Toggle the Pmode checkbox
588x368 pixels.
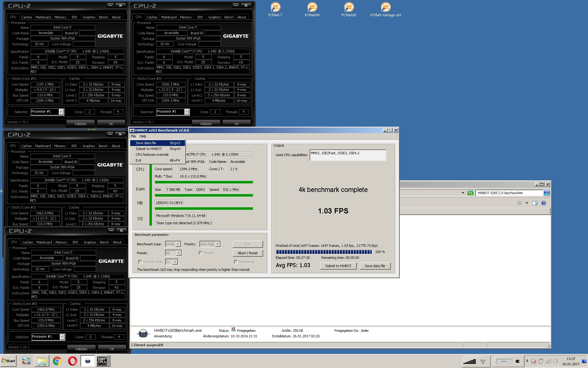coord(201,253)
